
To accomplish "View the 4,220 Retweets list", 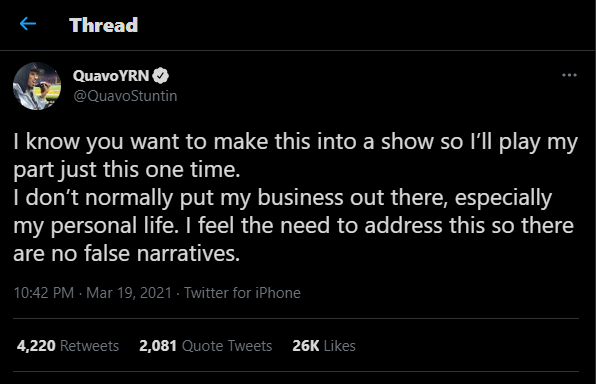I will (x=68, y=346).
